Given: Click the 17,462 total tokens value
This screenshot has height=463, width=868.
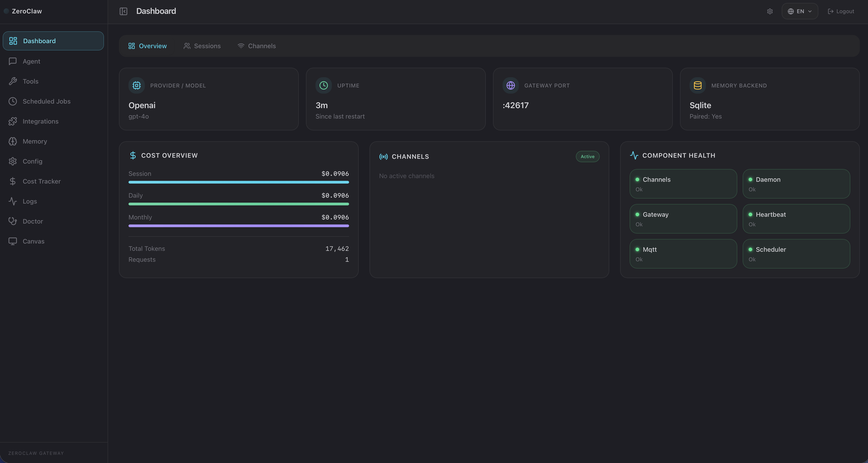Looking at the screenshot, I should coord(337,249).
